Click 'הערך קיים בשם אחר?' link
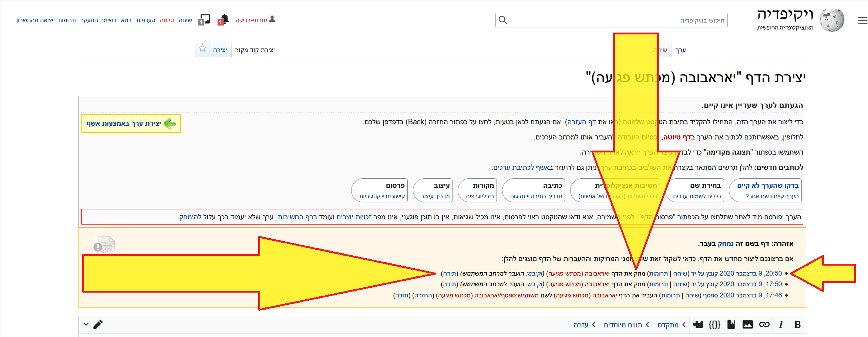The image size is (868, 337). pyautogui.click(x=772, y=196)
